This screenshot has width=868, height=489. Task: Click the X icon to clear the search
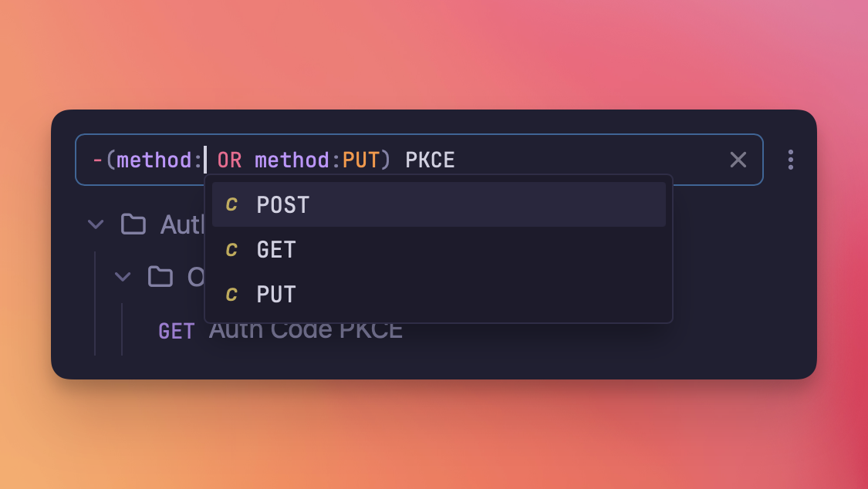[738, 160]
